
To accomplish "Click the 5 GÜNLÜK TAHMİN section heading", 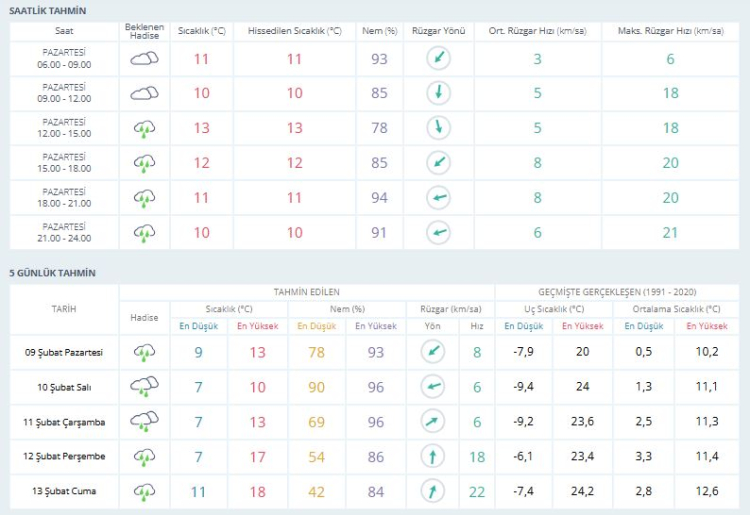I will (53, 272).
